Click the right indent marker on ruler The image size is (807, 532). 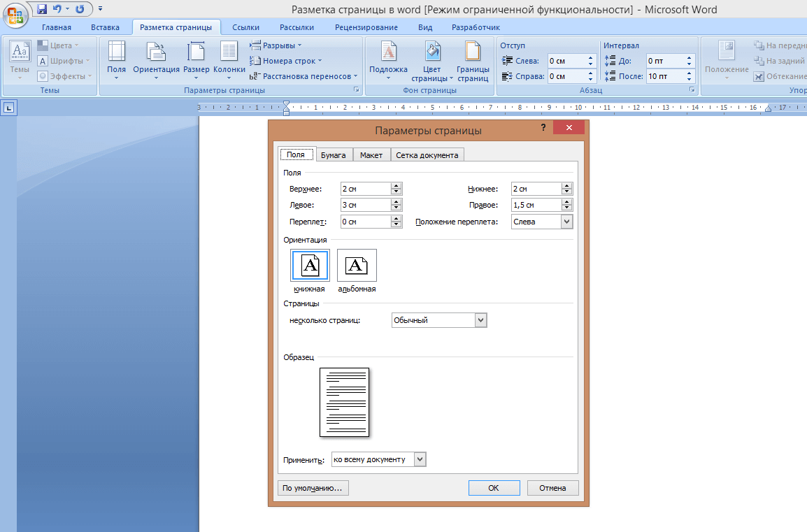(x=768, y=109)
